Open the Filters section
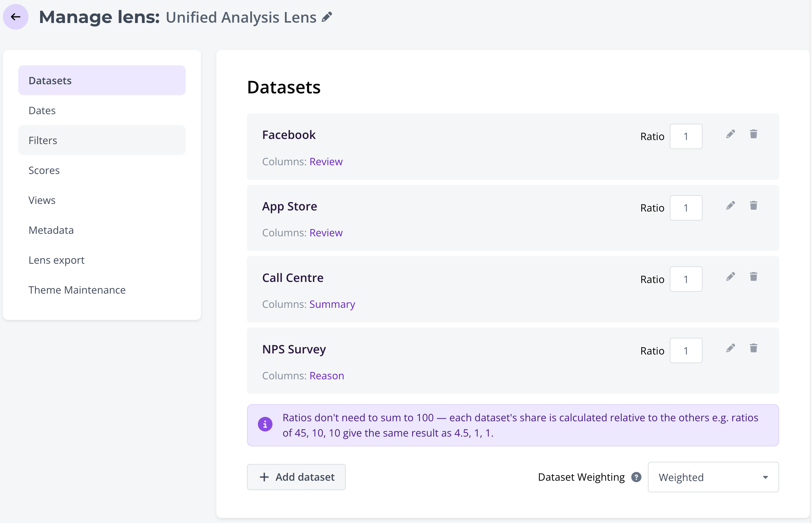 (x=102, y=140)
